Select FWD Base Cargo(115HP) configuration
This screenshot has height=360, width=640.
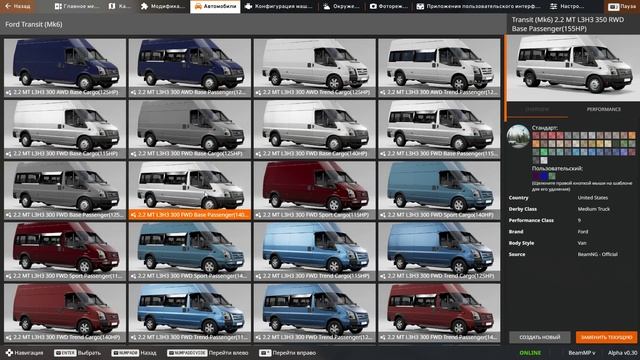point(65,129)
